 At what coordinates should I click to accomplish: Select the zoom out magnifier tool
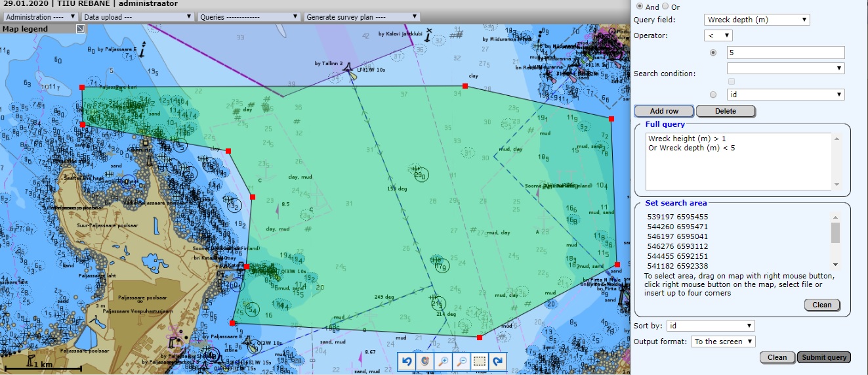pos(461,361)
